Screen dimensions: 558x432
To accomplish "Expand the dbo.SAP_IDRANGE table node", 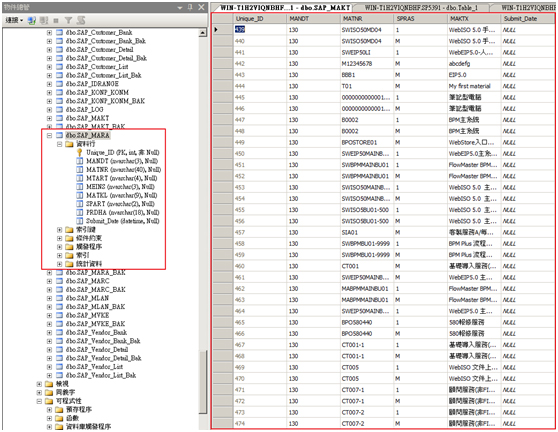I will click(49, 84).
